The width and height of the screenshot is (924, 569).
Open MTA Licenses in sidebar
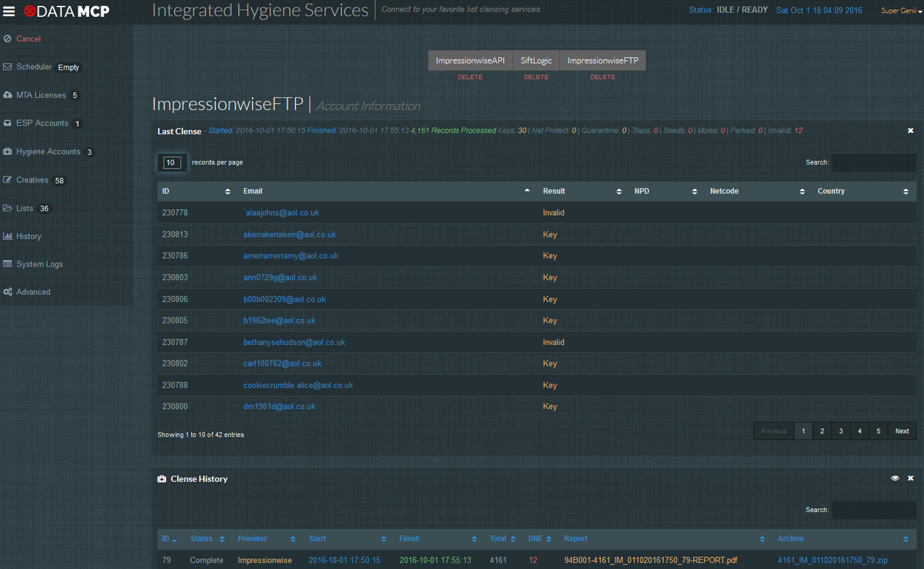click(41, 95)
